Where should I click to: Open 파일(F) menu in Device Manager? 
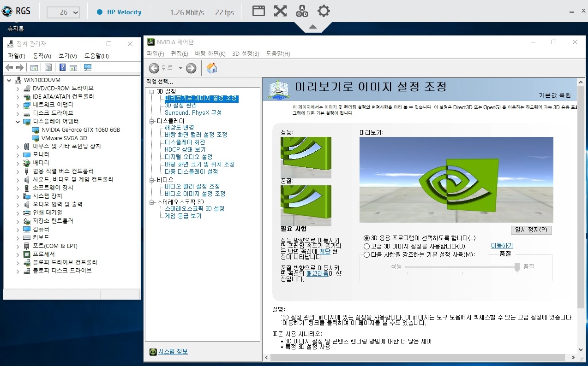pyautogui.click(x=16, y=56)
